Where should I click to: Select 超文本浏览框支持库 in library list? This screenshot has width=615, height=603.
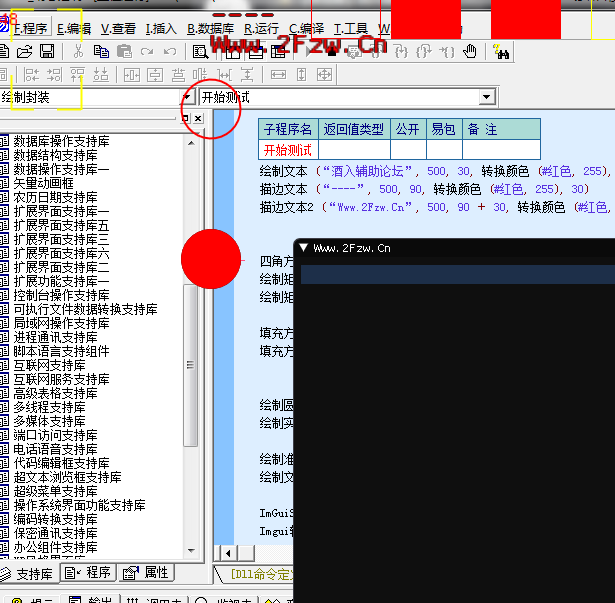click(67, 477)
